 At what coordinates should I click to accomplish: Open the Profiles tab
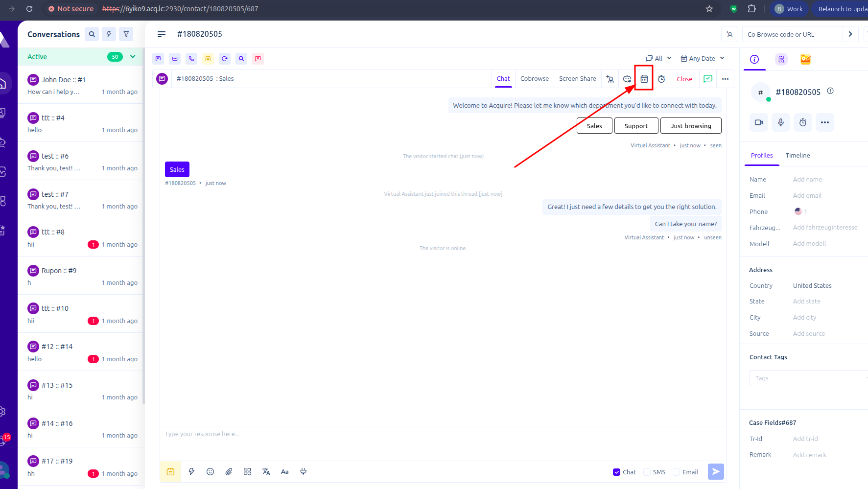tap(762, 156)
